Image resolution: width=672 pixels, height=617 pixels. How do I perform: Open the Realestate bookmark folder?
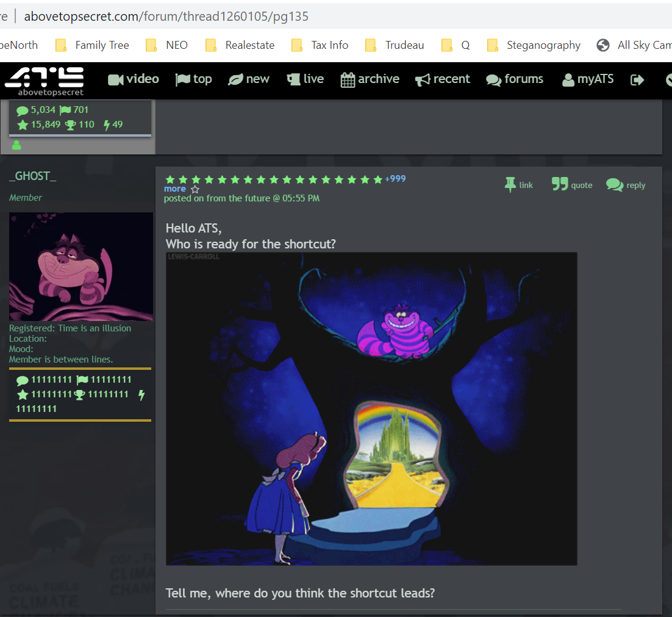tap(240, 45)
